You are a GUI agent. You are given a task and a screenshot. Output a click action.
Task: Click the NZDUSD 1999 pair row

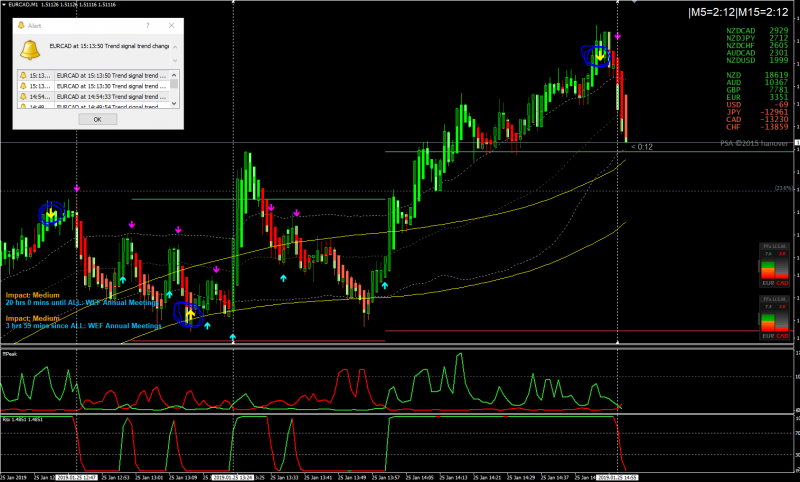click(757, 60)
